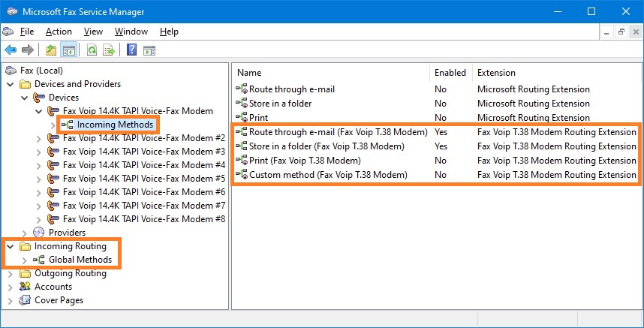
Task: Click the Help question mark toolbar icon
Action: (131, 50)
